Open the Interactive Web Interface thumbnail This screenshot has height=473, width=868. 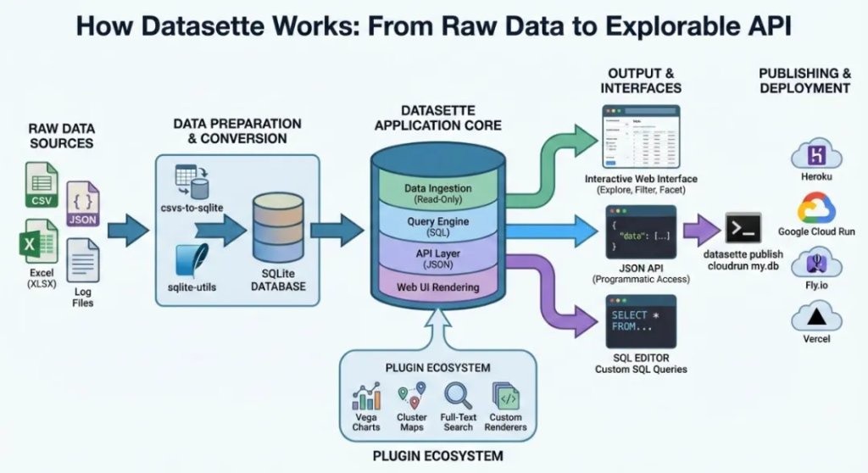[x=641, y=136]
